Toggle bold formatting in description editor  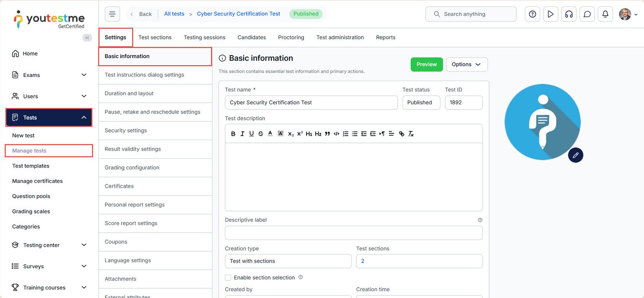(x=233, y=134)
